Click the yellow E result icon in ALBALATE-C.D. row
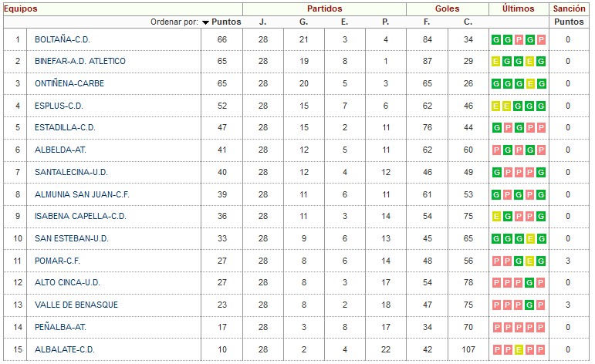595x364 pixels. tap(519, 349)
